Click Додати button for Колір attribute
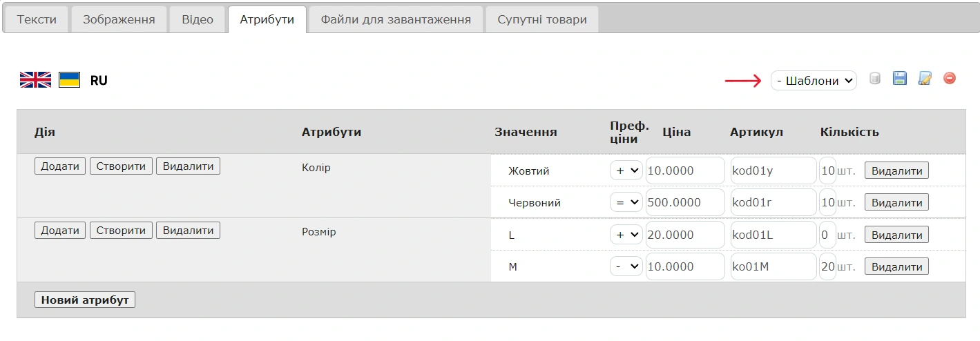 [60, 166]
